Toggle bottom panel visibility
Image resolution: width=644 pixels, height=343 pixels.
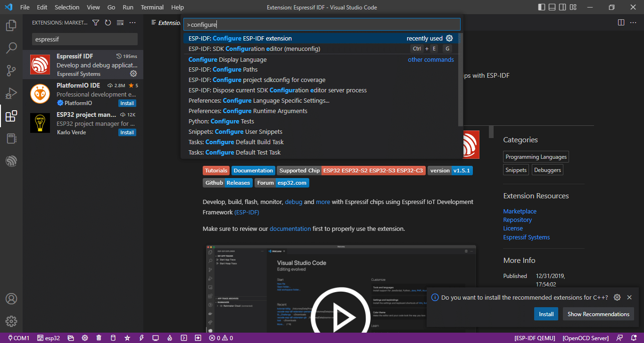click(x=552, y=7)
